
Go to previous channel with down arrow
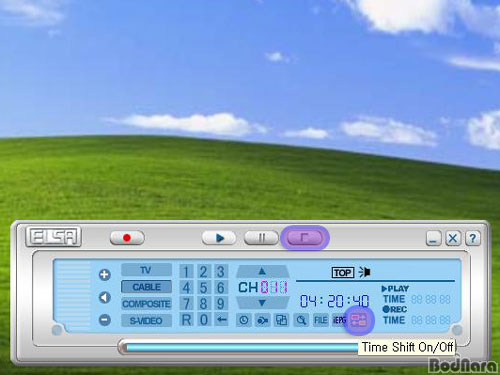(262, 303)
